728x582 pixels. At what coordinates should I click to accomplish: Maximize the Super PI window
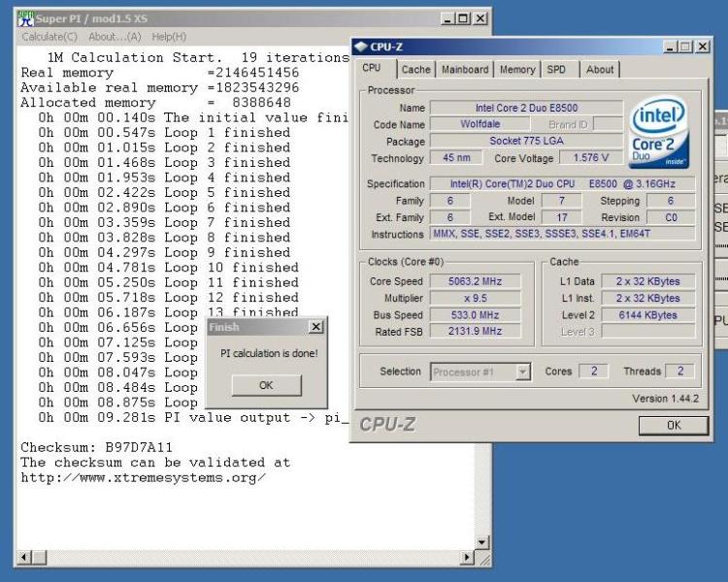coord(463,18)
